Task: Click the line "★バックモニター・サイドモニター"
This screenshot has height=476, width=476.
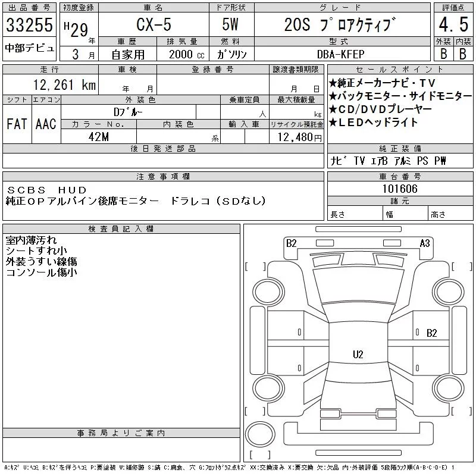Action: click(400, 96)
